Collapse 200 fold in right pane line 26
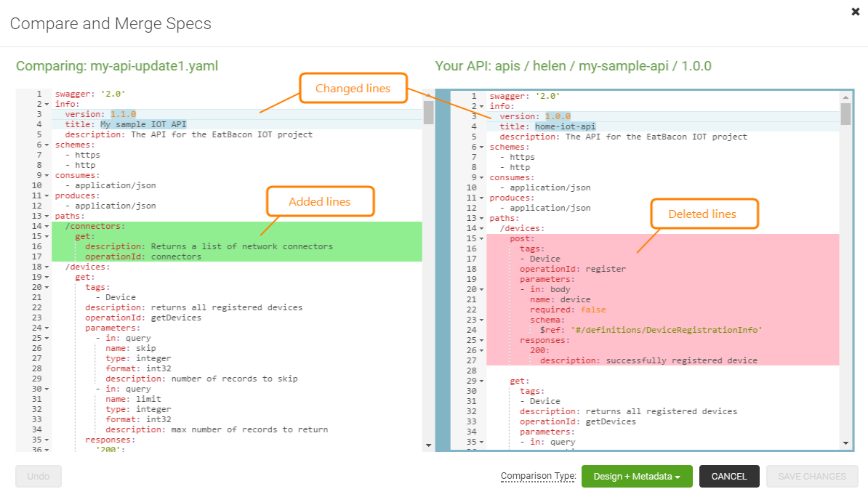Viewport: 868px width, 497px height. pyautogui.click(x=481, y=350)
